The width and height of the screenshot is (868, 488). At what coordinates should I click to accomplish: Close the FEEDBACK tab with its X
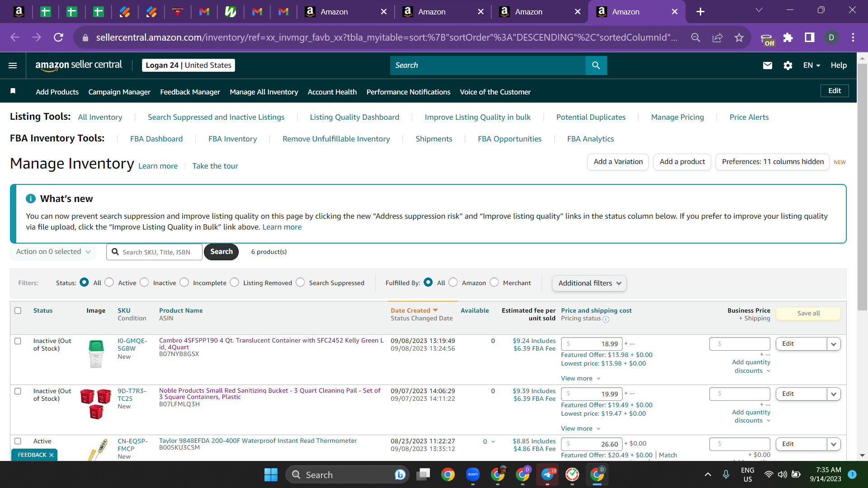(x=52, y=455)
